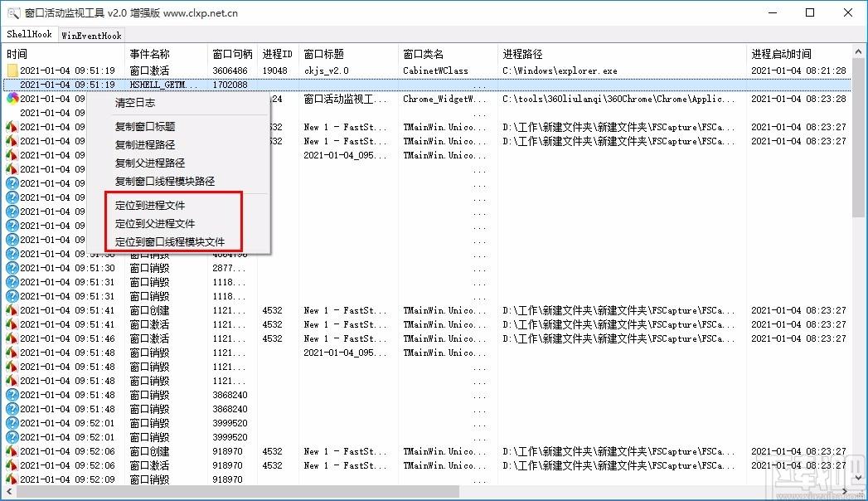
Task: Choose 复制进程路径 in the context menu
Action: pos(145,145)
